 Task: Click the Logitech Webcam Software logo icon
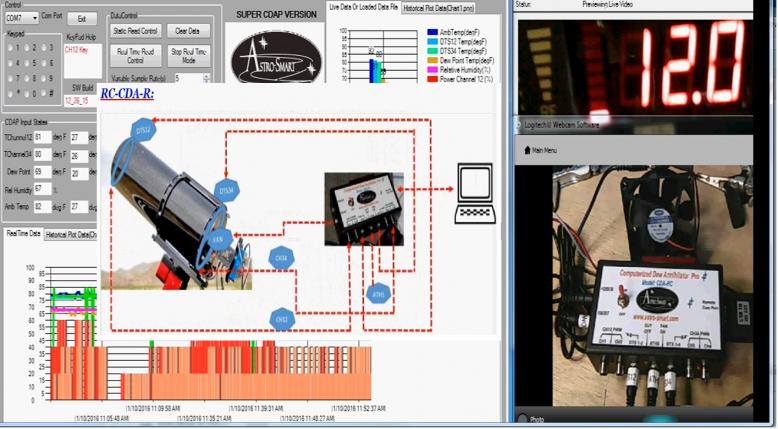(x=519, y=125)
